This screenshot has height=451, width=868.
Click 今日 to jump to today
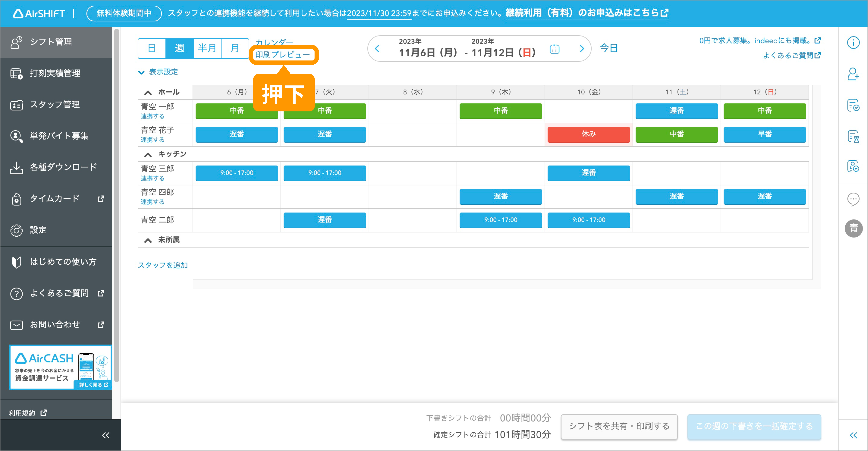(609, 48)
